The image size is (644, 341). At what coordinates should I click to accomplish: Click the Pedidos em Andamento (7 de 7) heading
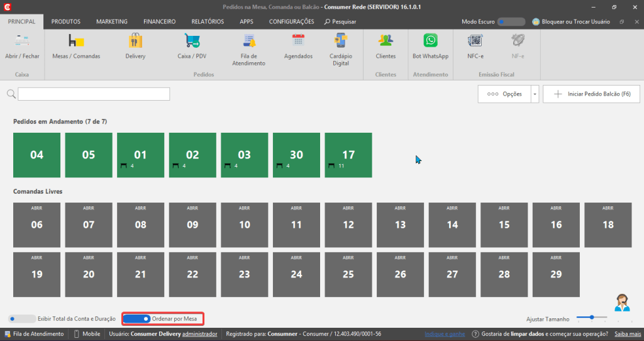click(x=60, y=121)
